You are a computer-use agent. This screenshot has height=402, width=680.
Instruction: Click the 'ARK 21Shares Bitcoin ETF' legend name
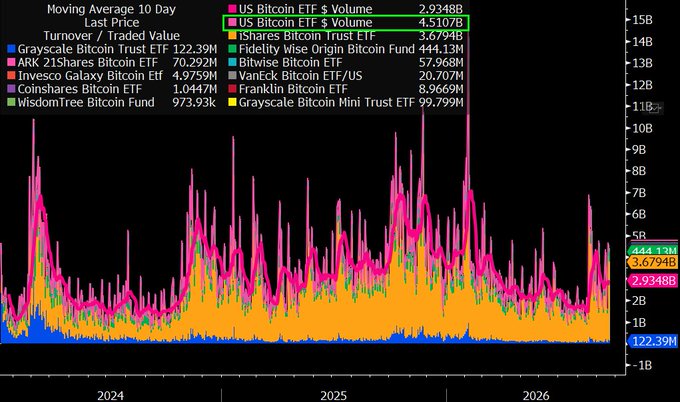tap(88, 62)
